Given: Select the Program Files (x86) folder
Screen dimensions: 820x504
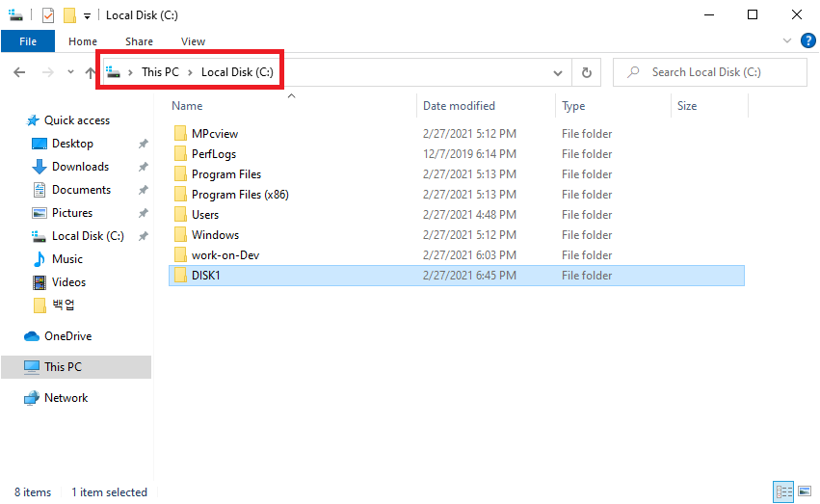Looking at the screenshot, I should coord(240,195).
